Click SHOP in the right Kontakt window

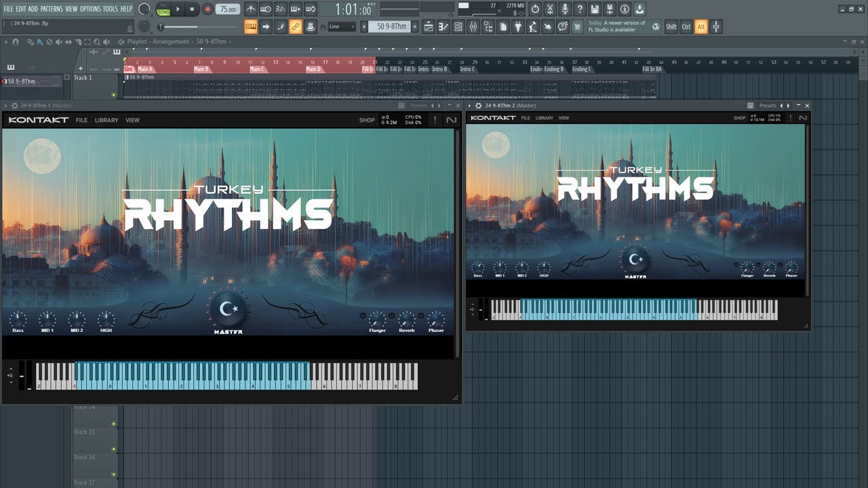point(739,118)
